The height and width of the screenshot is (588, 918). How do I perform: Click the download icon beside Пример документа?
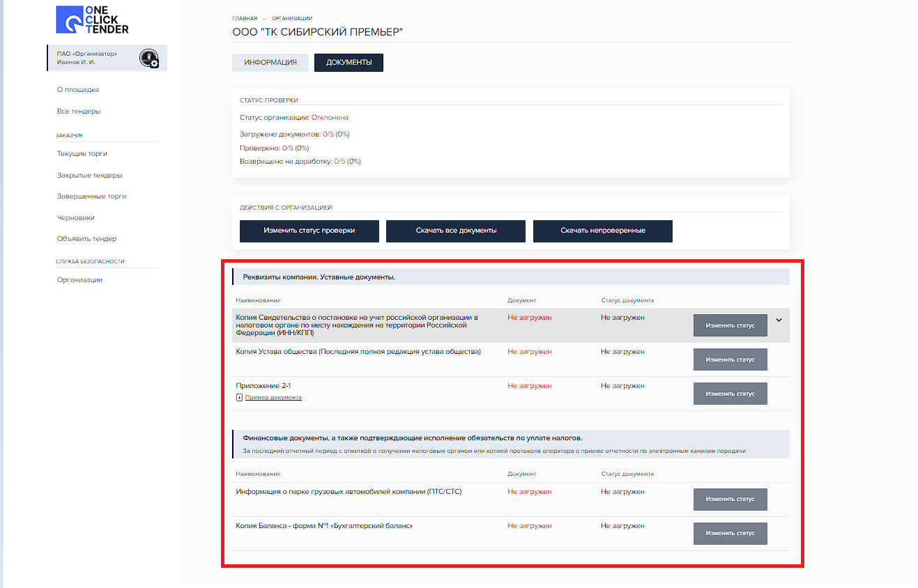coord(239,397)
